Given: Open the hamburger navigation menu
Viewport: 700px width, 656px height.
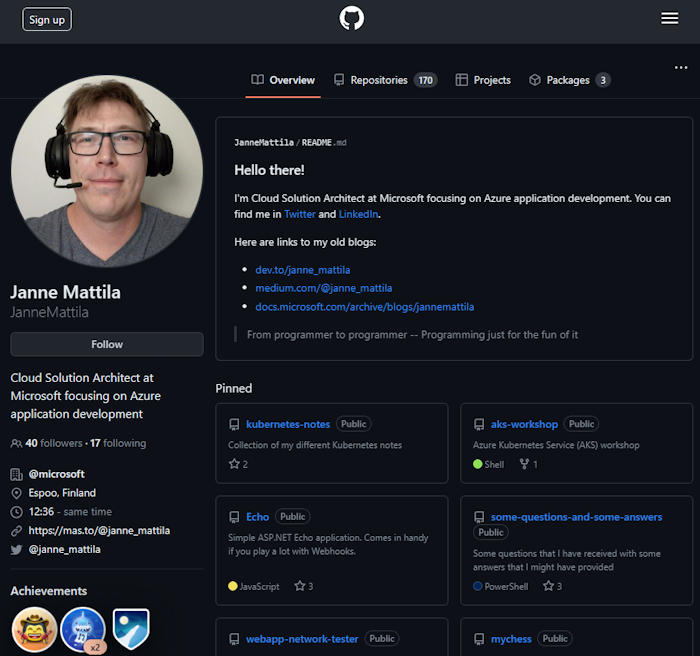Looking at the screenshot, I should 670,18.
